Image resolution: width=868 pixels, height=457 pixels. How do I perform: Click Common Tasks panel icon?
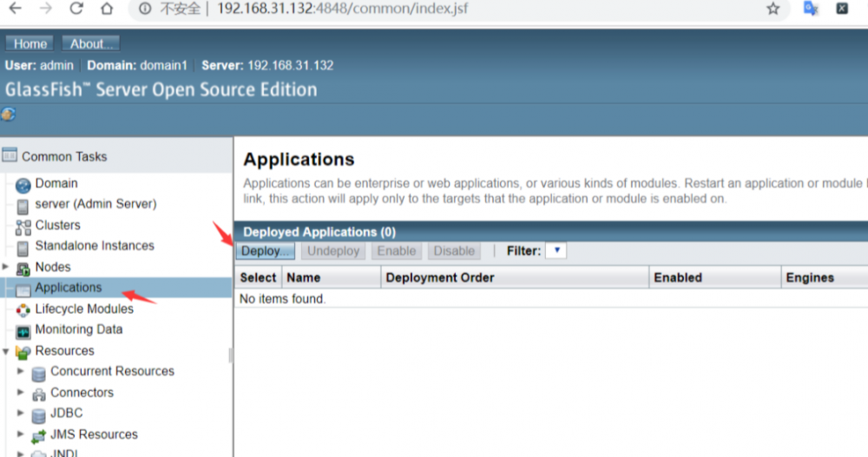tap(10, 155)
